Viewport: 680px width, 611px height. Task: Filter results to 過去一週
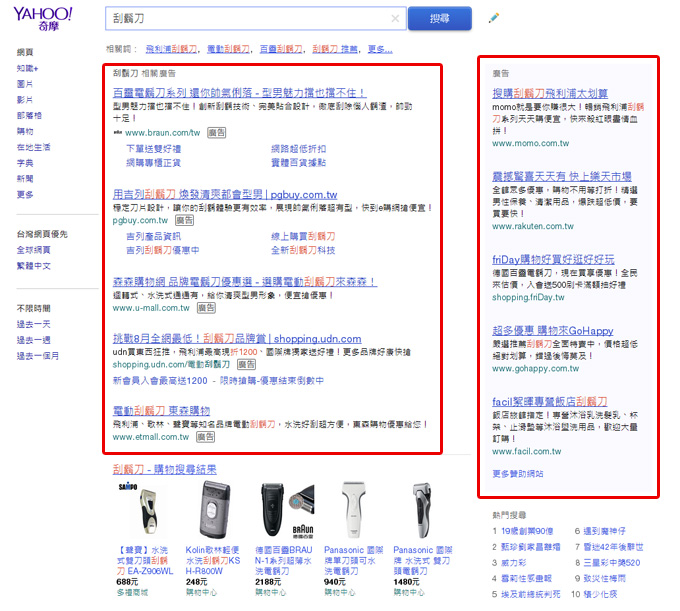33,340
